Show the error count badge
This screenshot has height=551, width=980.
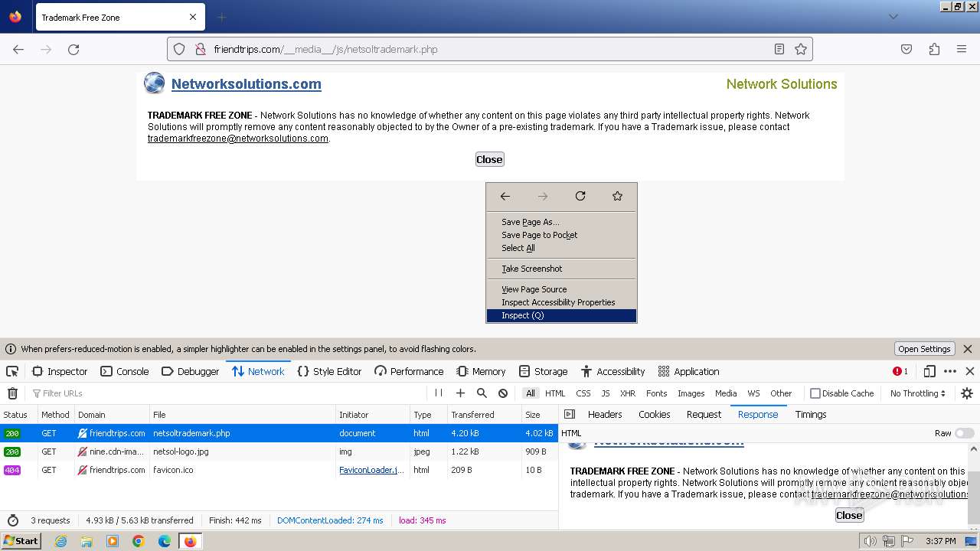(900, 371)
